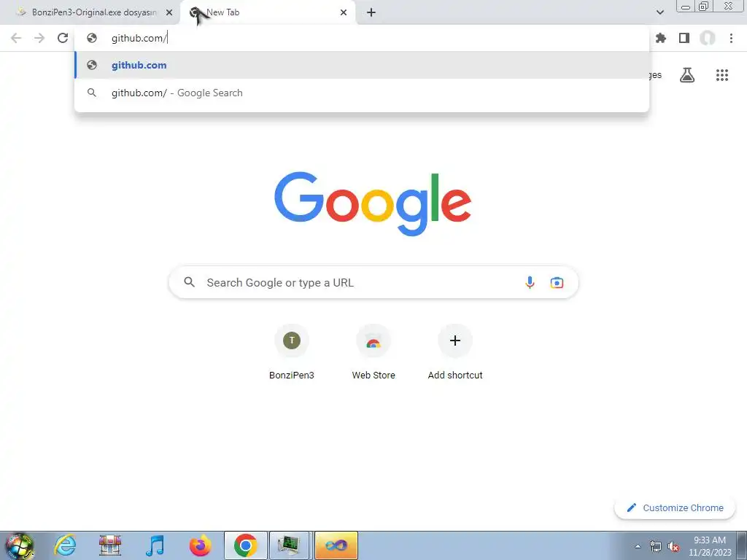Click the Search Google or type a URL box
The height and width of the screenshot is (560, 747).
[x=373, y=282]
